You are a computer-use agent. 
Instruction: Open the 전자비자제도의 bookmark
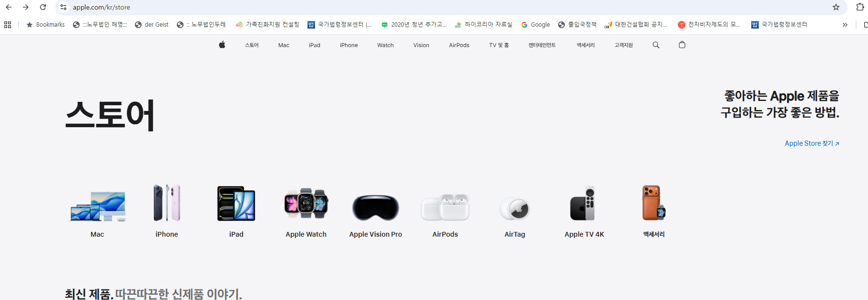(709, 25)
